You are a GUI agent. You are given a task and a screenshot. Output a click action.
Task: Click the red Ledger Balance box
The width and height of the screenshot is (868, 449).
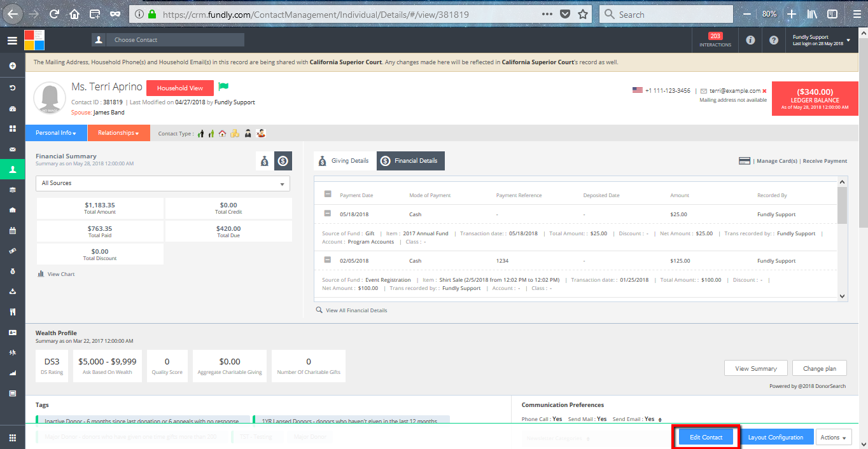pyautogui.click(x=815, y=99)
